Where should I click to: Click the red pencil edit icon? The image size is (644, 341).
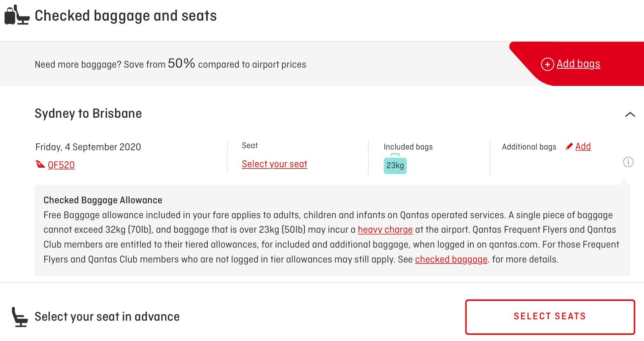point(569,146)
